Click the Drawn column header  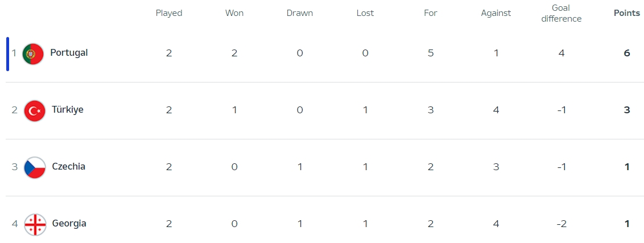300,13
